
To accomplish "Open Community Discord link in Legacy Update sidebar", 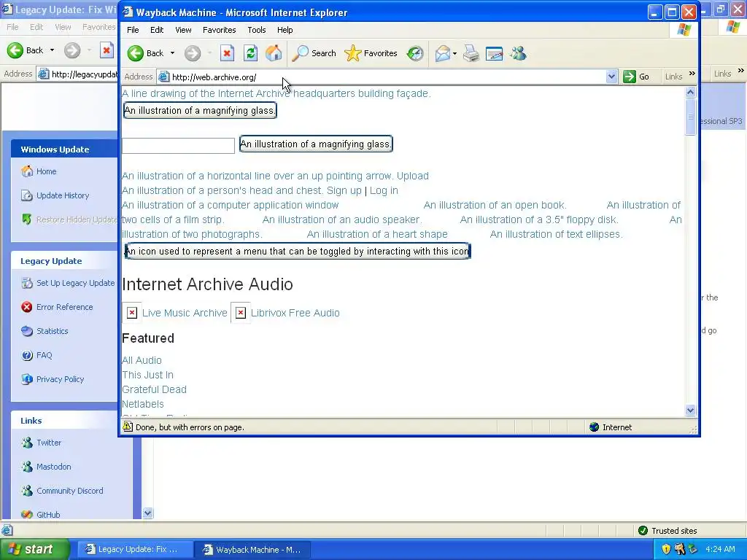I will point(69,491).
